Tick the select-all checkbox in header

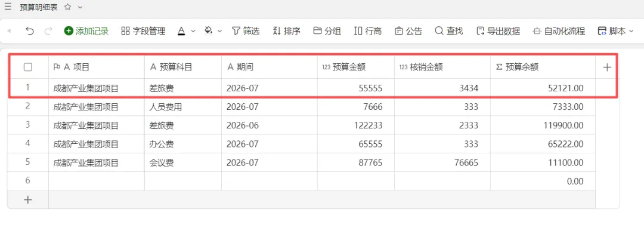(28, 67)
